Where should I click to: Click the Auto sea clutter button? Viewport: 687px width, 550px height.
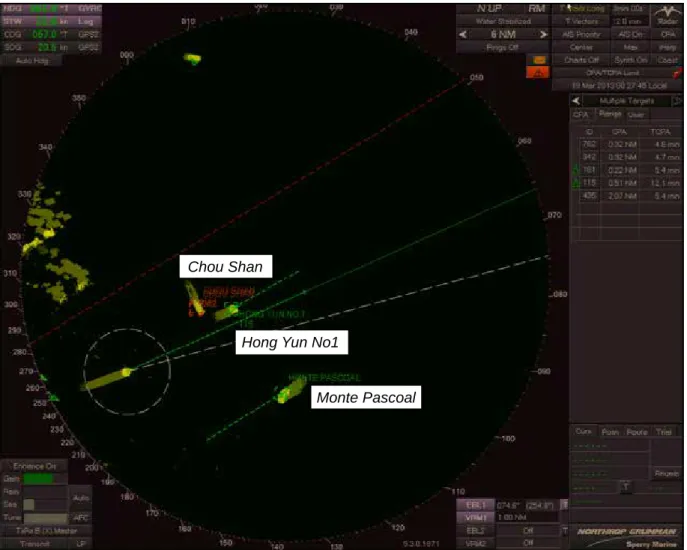[81, 498]
